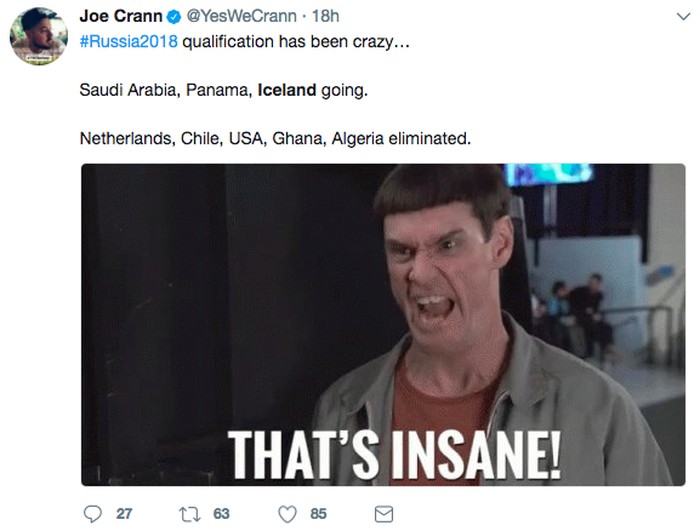Click the reply speech bubble icon
700x531 pixels.
pyautogui.click(x=92, y=513)
